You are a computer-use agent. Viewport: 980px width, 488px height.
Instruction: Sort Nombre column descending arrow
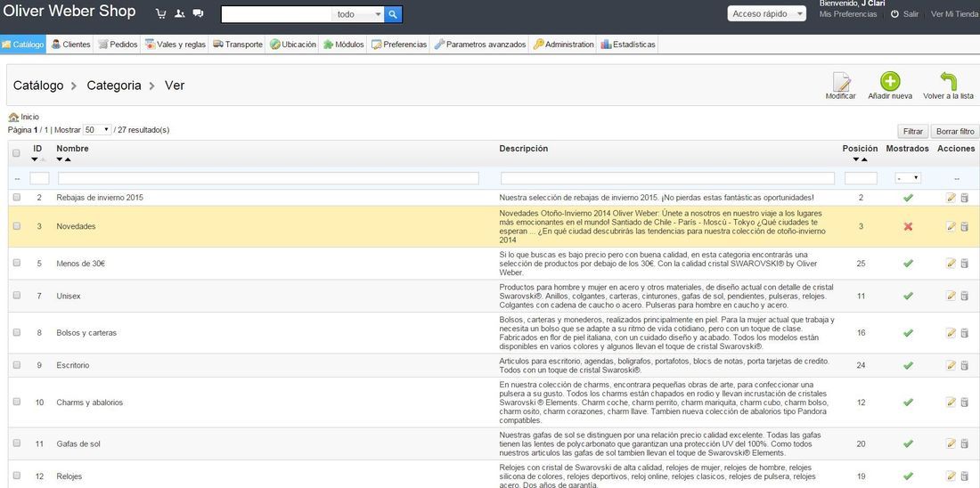[x=60, y=160]
